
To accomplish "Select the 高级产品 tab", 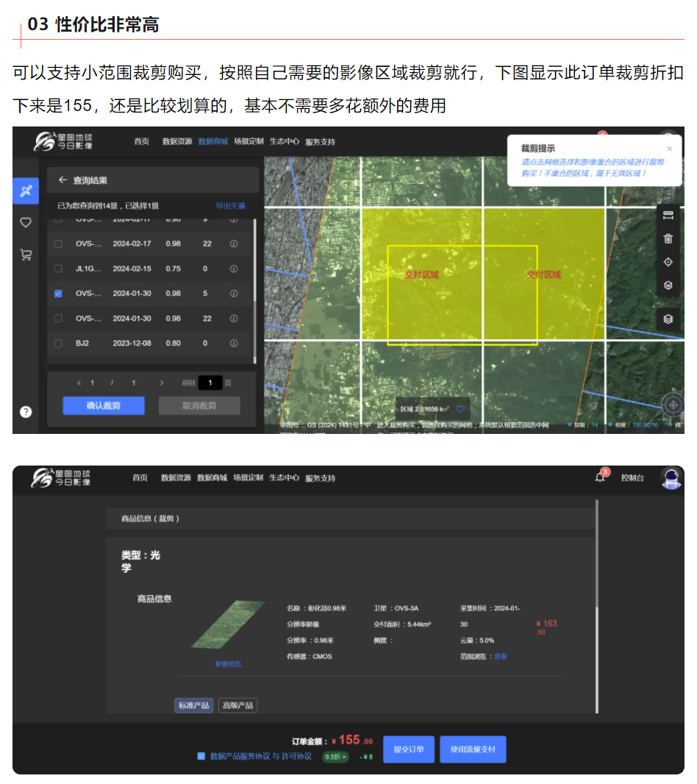I will (x=237, y=705).
